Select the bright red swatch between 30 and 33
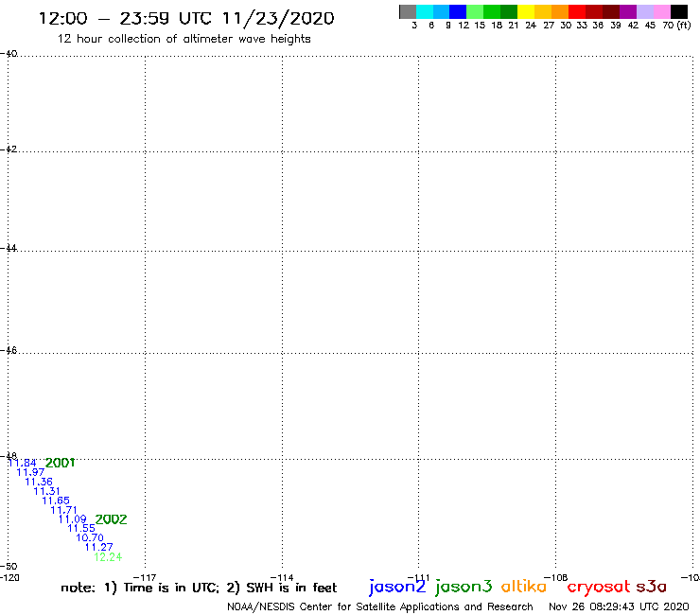 click(577, 11)
